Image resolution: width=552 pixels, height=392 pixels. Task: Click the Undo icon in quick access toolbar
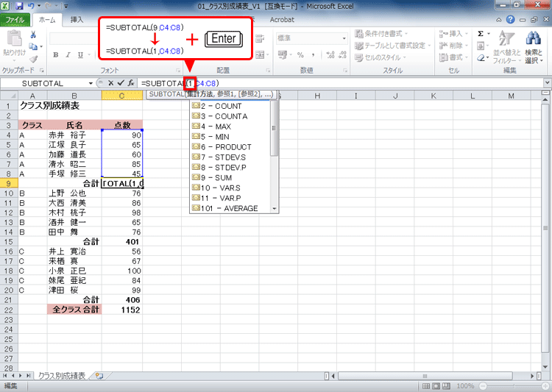[32, 6]
